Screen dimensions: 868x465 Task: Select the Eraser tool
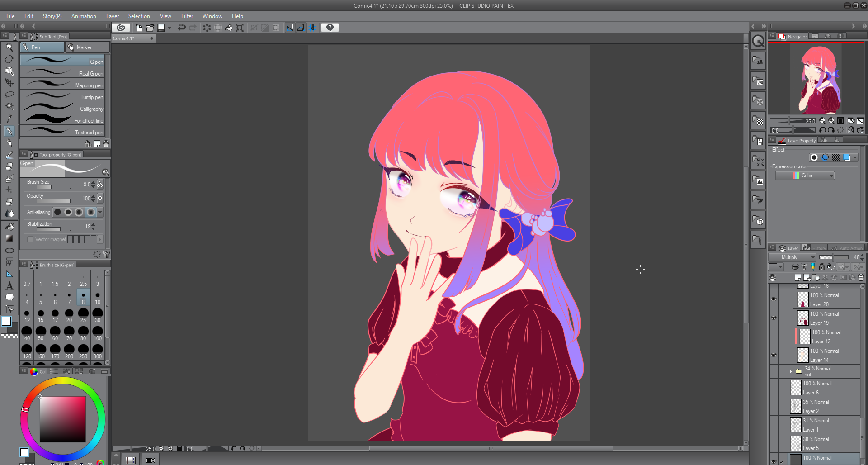coord(9,166)
